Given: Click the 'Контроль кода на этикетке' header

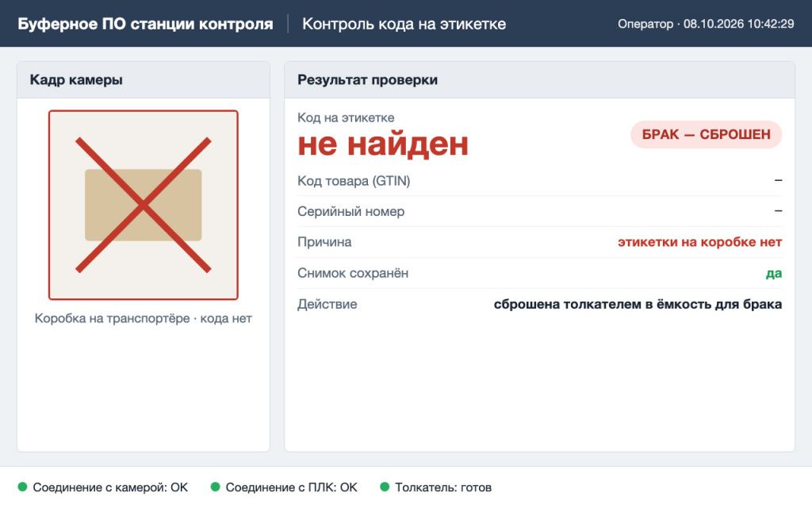Looking at the screenshot, I should tap(404, 24).
